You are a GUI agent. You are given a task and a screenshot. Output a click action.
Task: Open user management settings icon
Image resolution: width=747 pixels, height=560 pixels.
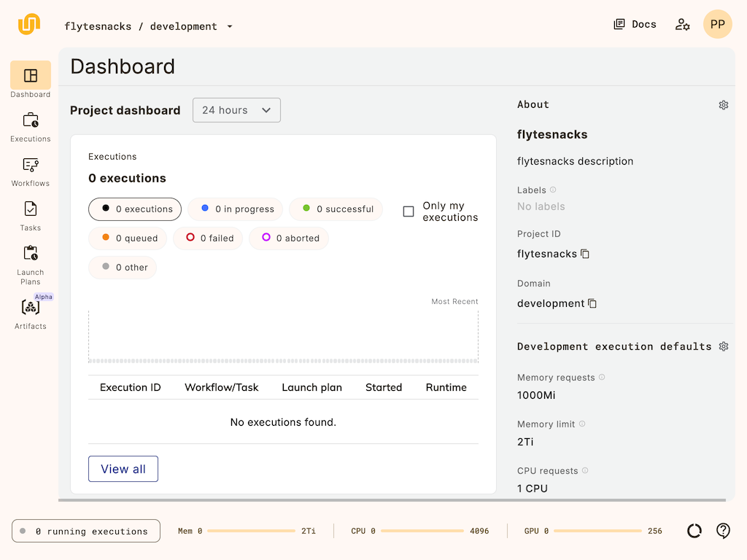pyautogui.click(x=682, y=25)
